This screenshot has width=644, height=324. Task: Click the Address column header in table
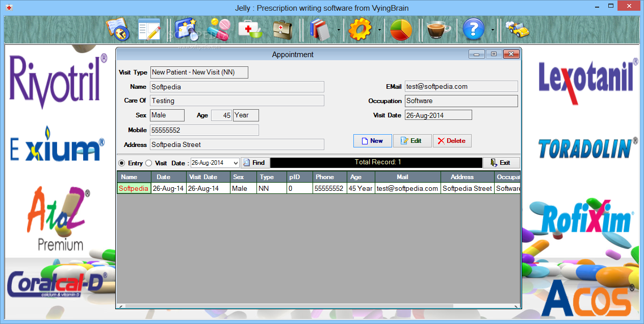467,177
